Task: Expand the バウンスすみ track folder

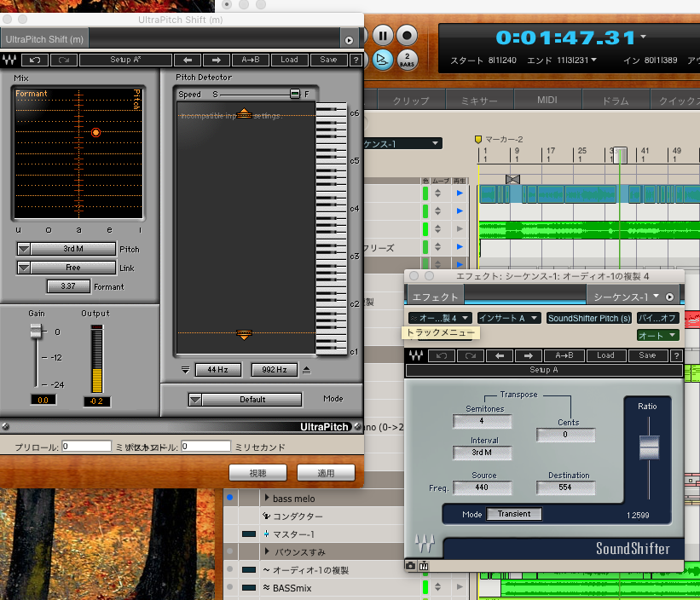Action: pos(267,551)
